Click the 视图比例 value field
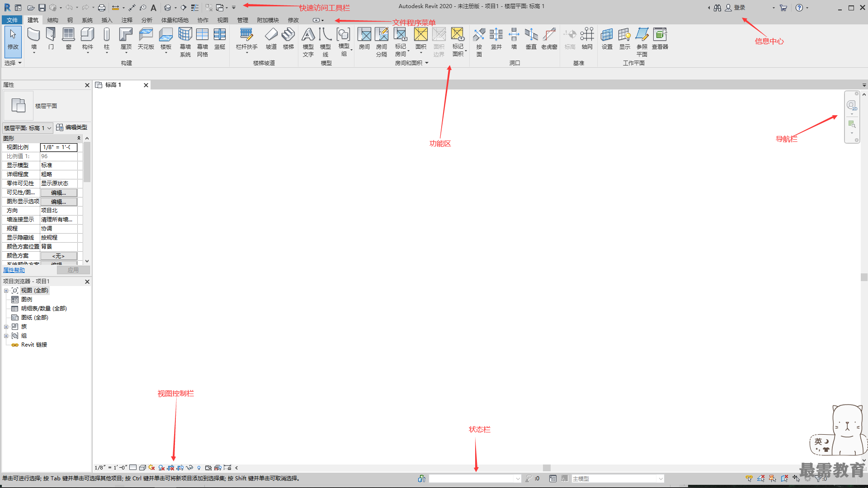The image size is (868, 488). [x=59, y=147]
